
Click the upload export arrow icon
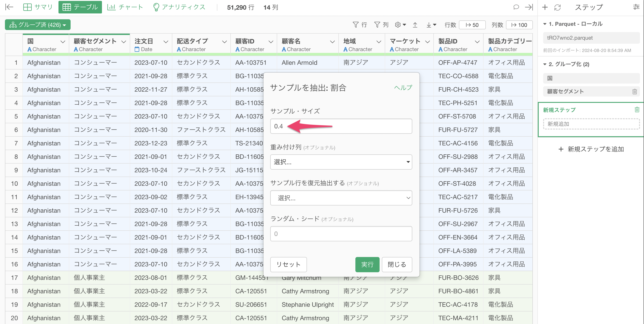415,25
